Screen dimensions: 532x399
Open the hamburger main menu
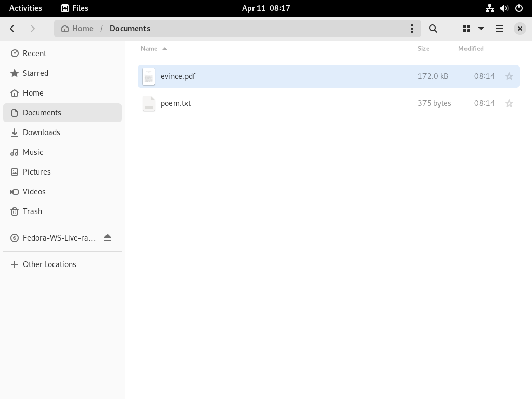pyautogui.click(x=499, y=29)
